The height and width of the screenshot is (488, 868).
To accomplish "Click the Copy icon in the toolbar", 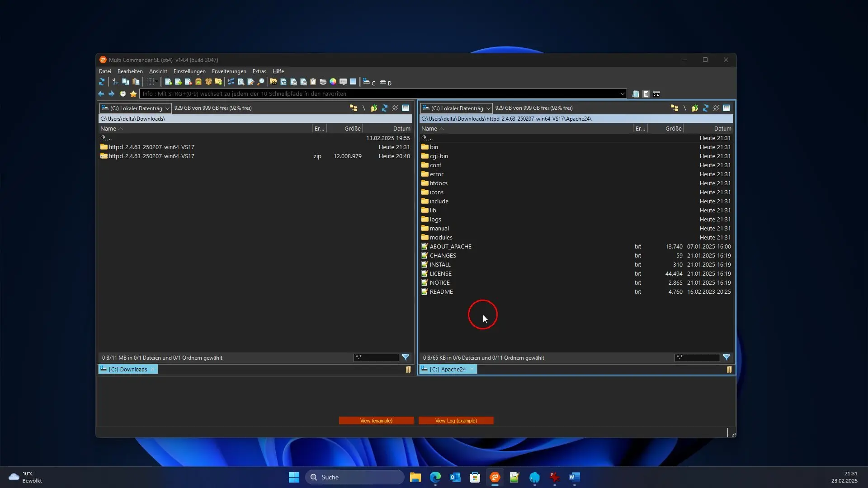I will click(126, 82).
